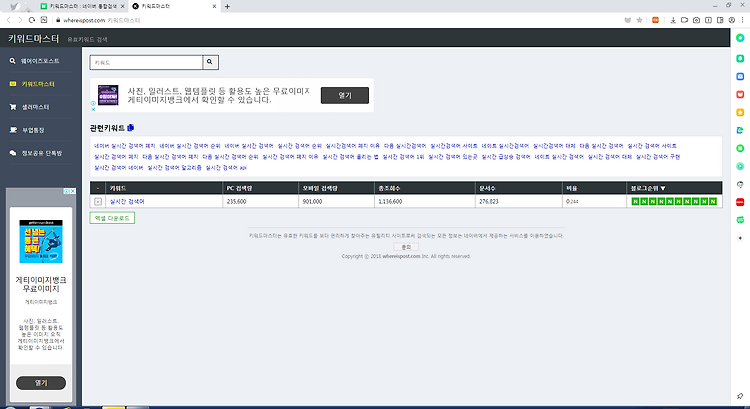This screenshot has height=409, width=750.
Task: Click the browser back arrow
Action: 9,20
